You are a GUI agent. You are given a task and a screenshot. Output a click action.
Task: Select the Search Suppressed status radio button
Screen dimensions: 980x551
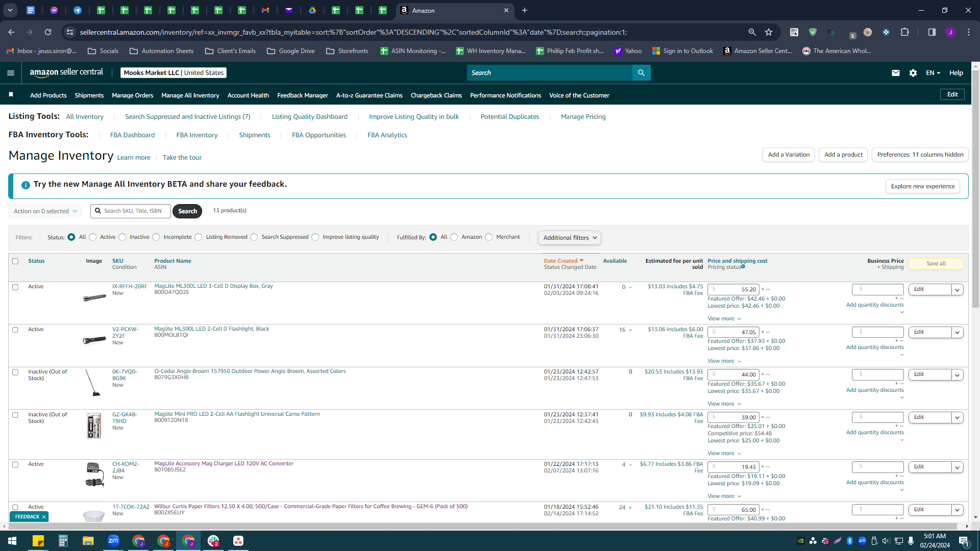254,237
